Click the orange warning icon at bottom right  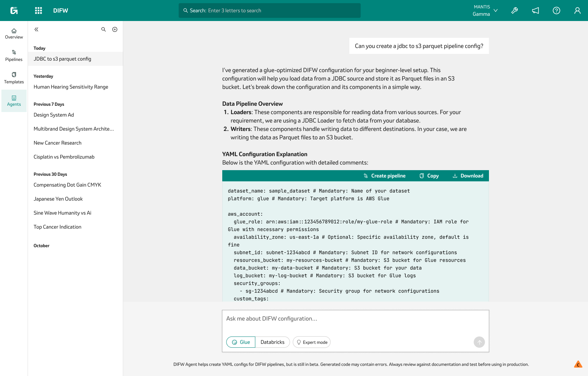pyautogui.click(x=578, y=364)
